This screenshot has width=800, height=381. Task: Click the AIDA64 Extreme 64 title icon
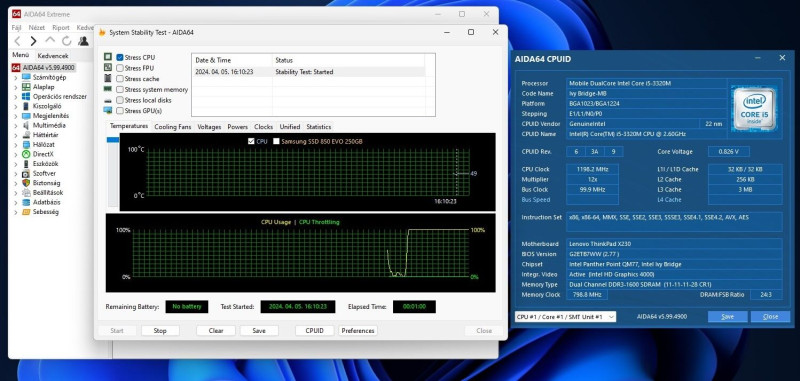point(16,14)
